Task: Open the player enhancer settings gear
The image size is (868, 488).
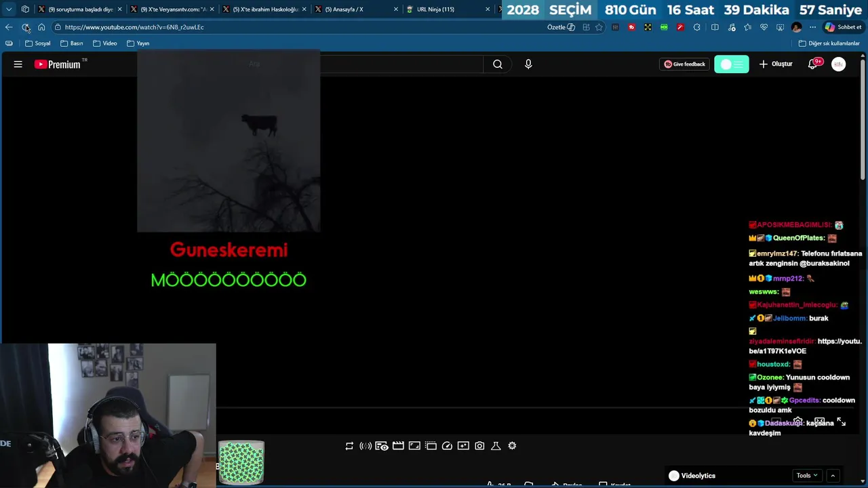Action: (x=512, y=446)
